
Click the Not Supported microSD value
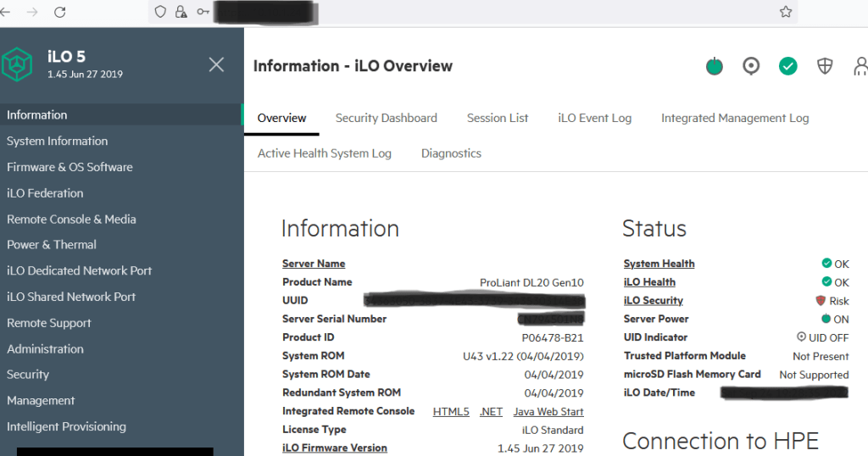coord(814,375)
